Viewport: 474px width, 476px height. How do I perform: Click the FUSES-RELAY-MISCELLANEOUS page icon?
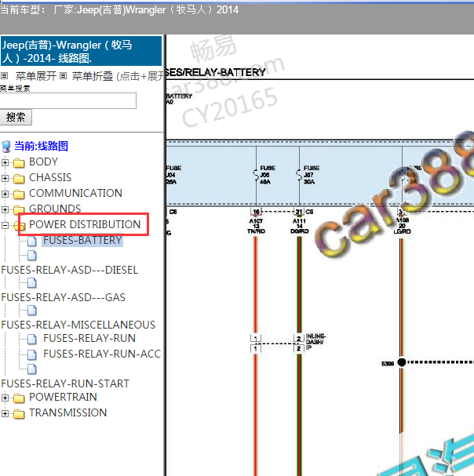pyautogui.click(x=32, y=311)
